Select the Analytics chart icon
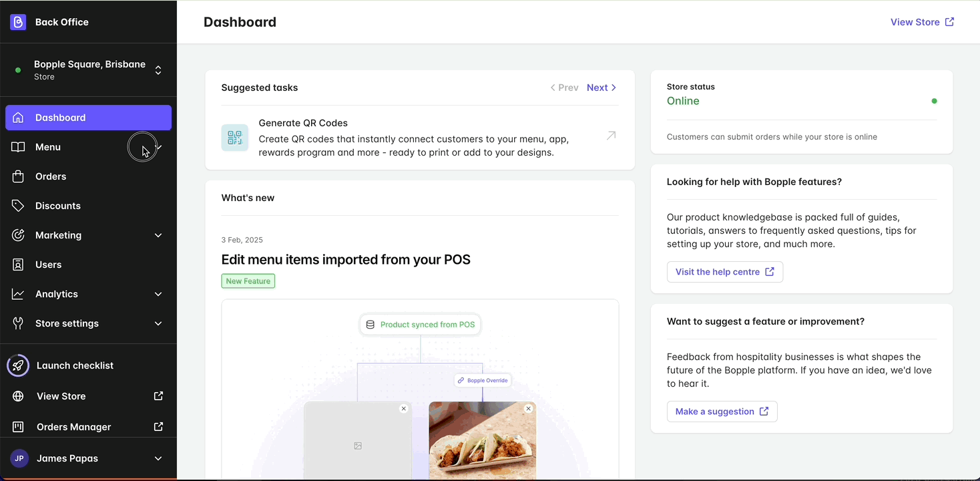 18,294
